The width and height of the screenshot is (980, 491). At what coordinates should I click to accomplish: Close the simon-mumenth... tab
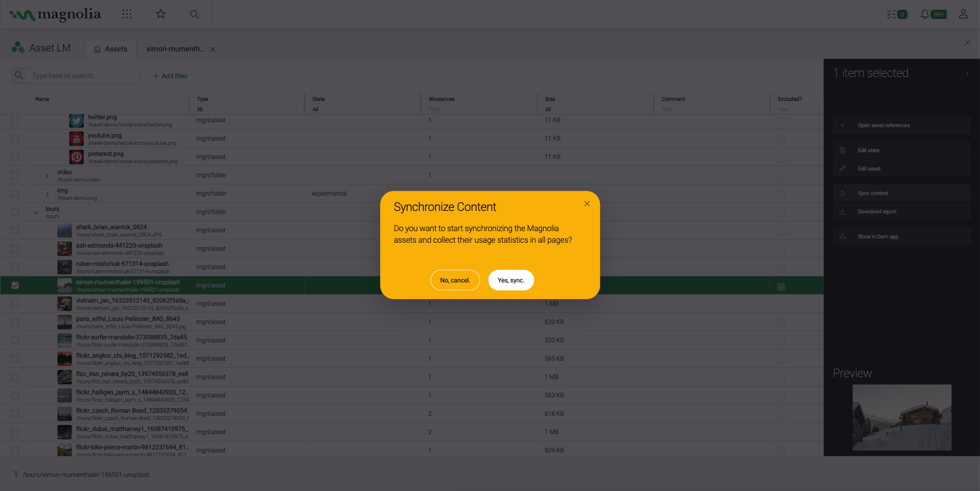213,50
